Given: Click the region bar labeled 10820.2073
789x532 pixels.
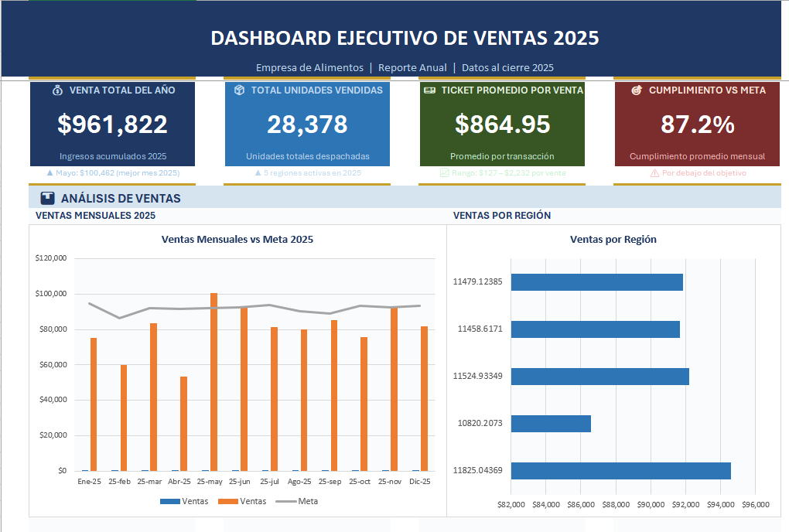Looking at the screenshot, I should (x=551, y=424).
